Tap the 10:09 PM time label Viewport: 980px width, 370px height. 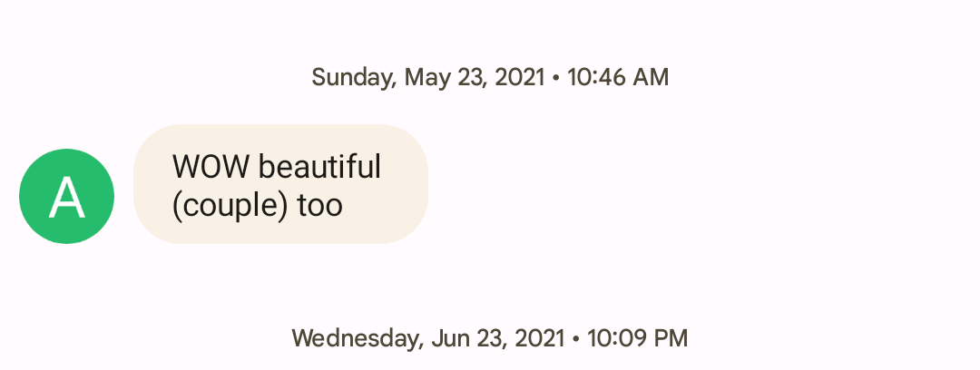tap(637, 339)
